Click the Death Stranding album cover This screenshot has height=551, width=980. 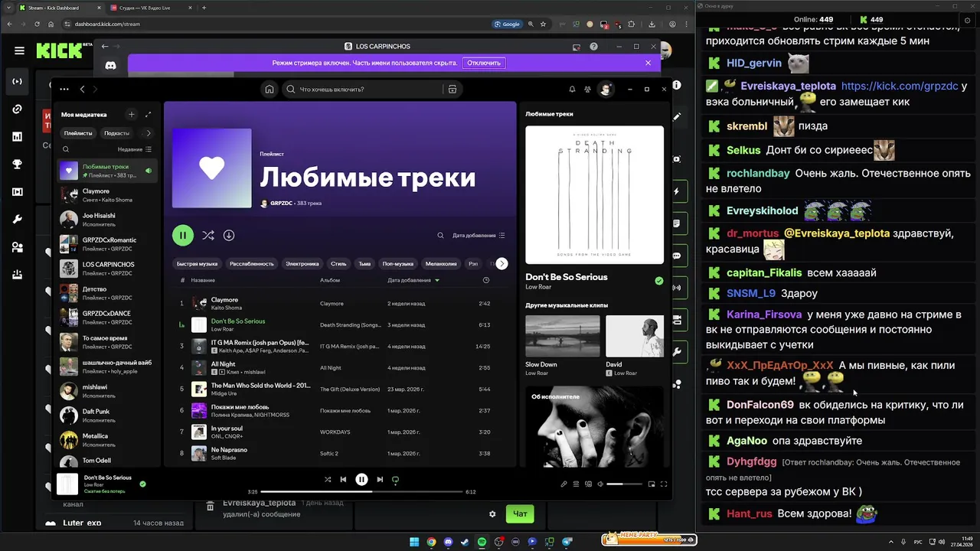tap(594, 194)
